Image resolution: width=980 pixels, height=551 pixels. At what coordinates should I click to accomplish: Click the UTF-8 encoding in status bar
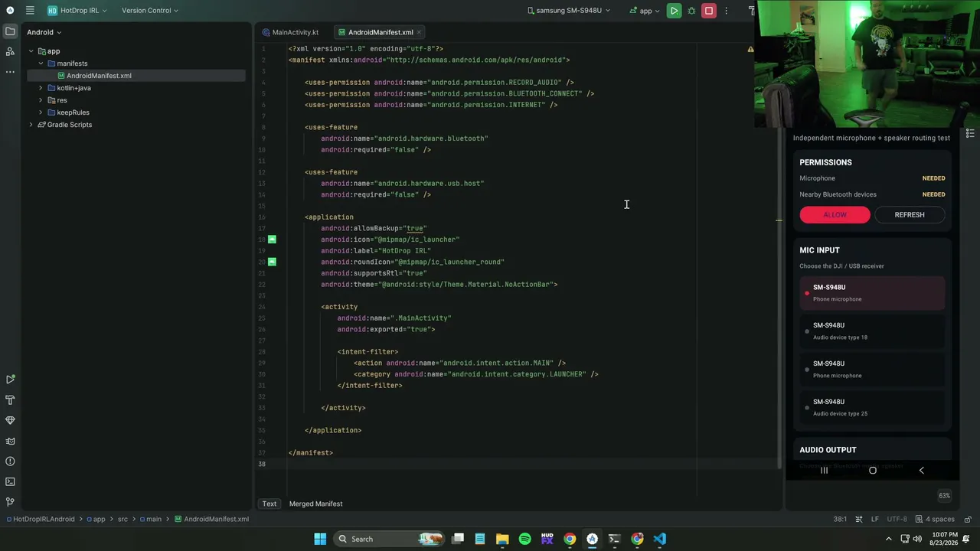pos(897,519)
